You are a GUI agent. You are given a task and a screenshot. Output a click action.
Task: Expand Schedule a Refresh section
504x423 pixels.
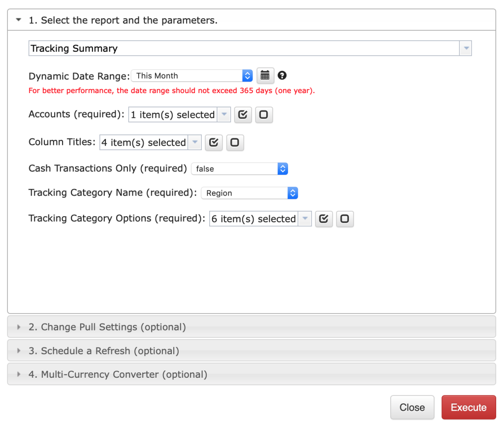pyautogui.click(x=103, y=351)
